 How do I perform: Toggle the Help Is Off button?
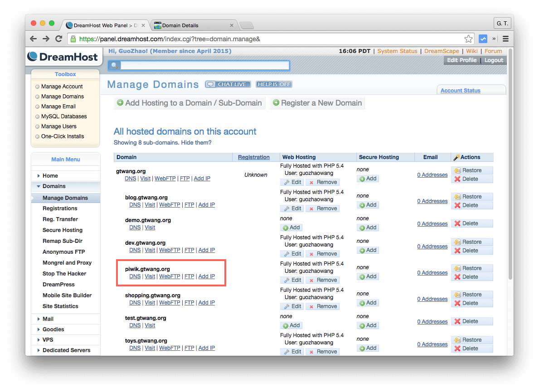(274, 84)
